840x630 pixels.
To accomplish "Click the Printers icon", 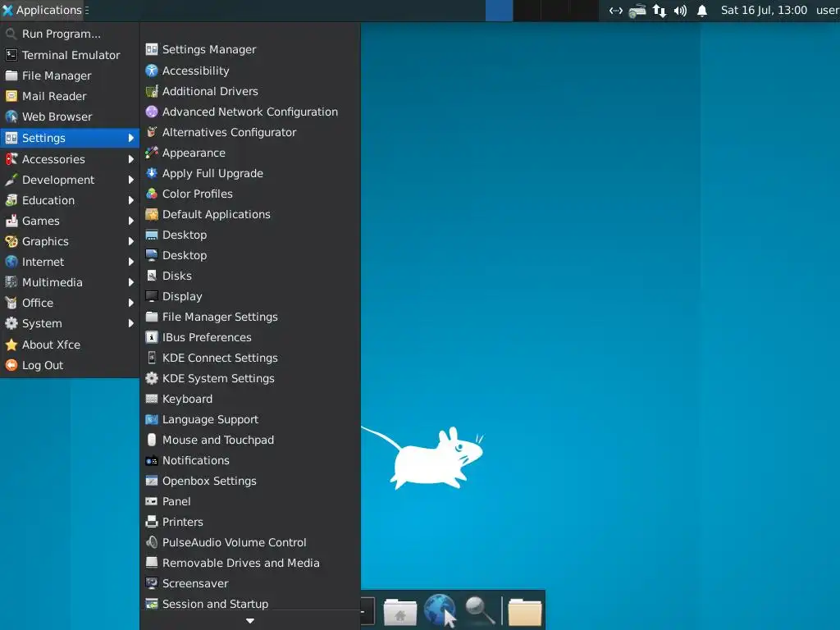I will click(x=152, y=522).
